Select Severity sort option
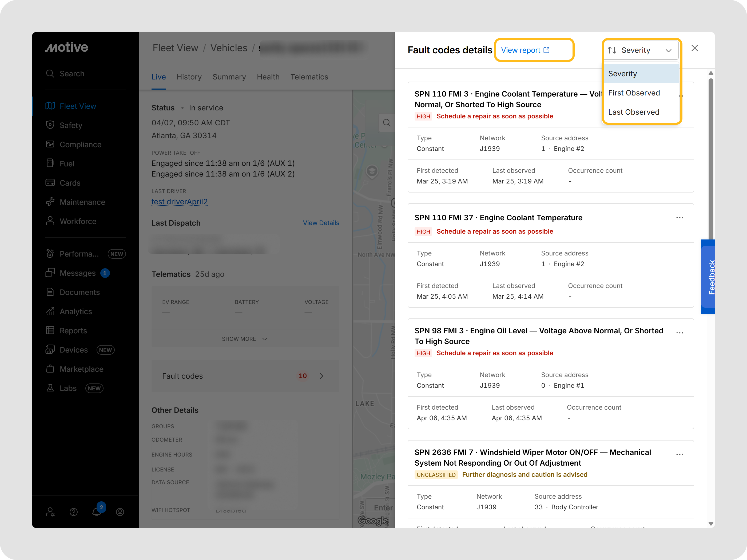This screenshot has width=747, height=560. click(x=641, y=74)
